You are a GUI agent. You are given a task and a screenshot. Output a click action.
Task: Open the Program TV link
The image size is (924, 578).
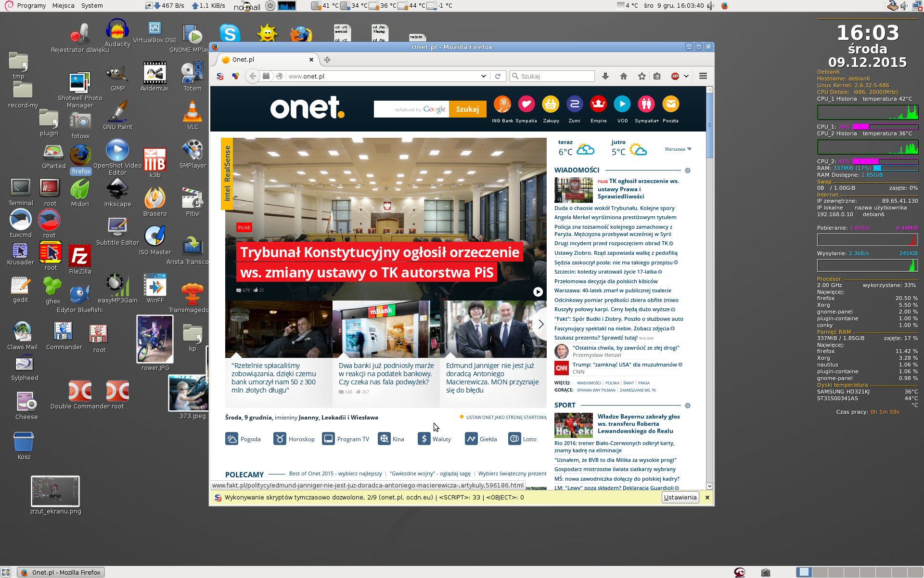pyautogui.click(x=346, y=439)
